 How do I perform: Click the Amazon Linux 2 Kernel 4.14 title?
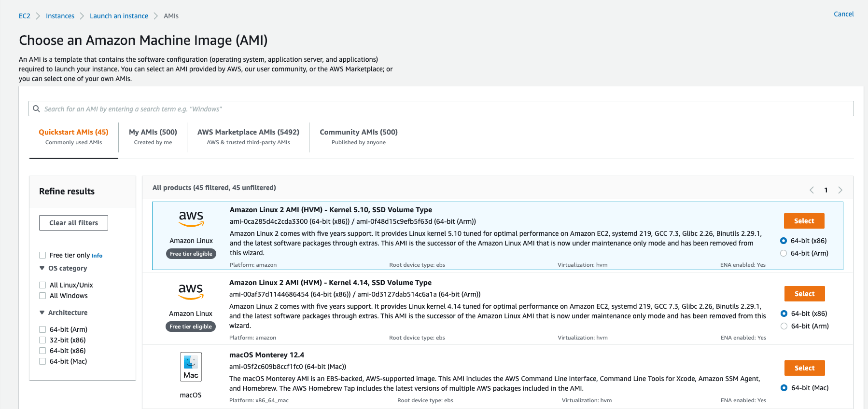click(330, 283)
